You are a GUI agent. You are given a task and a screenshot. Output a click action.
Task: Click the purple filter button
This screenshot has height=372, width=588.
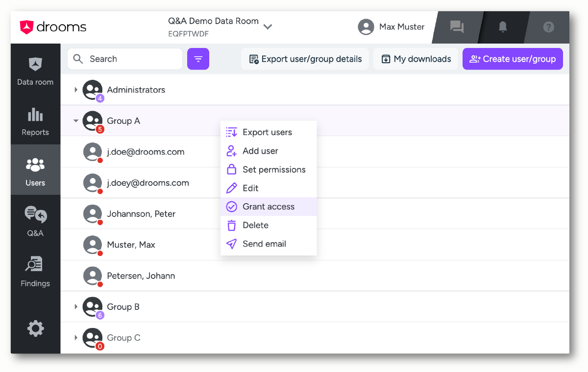pos(198,59)
